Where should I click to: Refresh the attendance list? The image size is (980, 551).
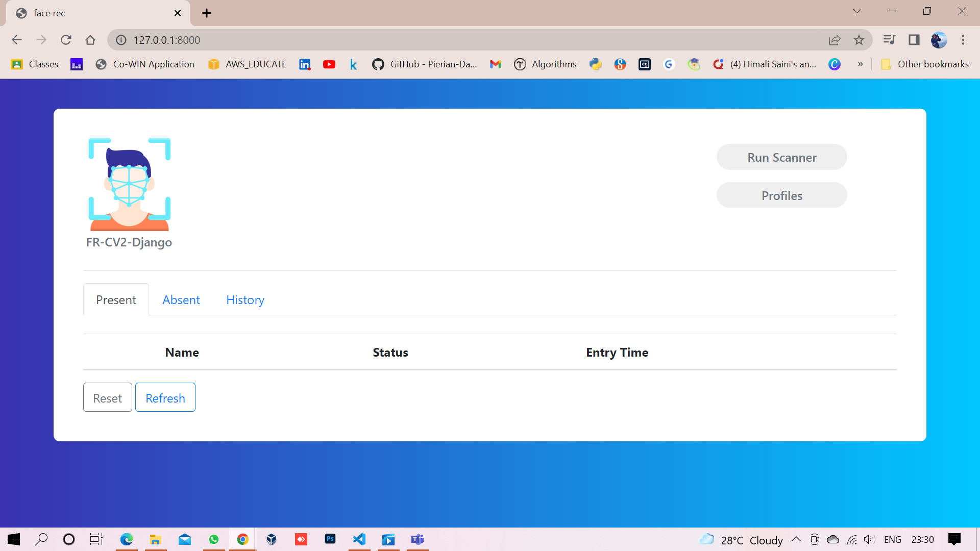[x=165, y=397]
